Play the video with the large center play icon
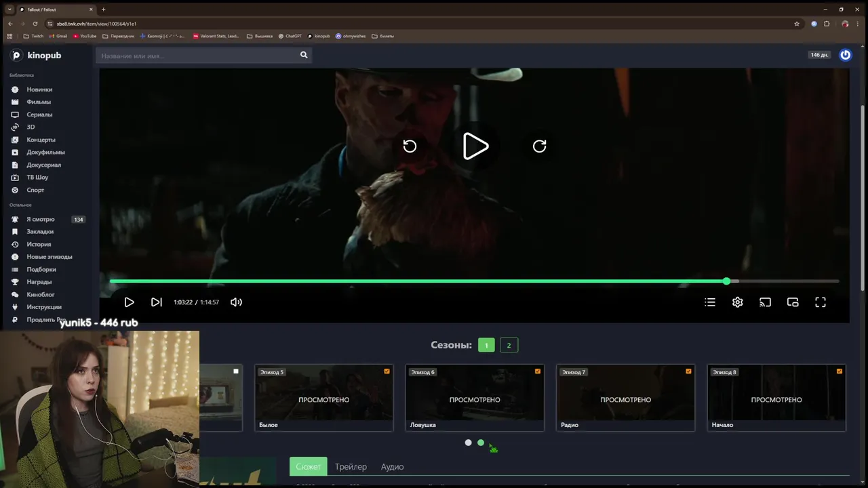This screenshot has height=488, width=868. (475, 146)
